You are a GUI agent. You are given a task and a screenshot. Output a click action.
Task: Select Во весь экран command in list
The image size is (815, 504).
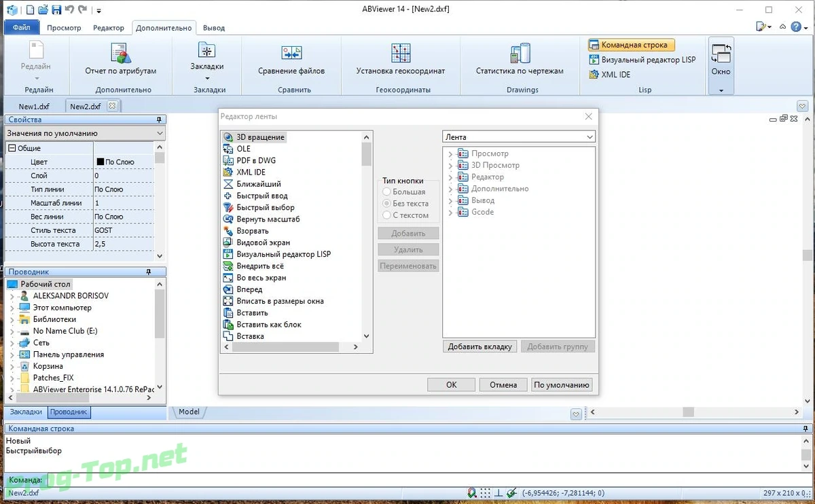[x=255, y=278]
